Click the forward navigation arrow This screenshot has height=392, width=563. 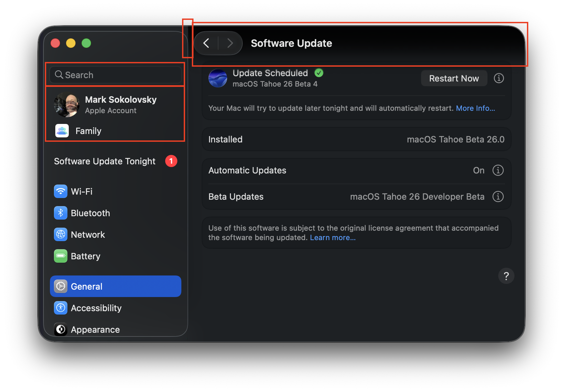coord(230,43)
